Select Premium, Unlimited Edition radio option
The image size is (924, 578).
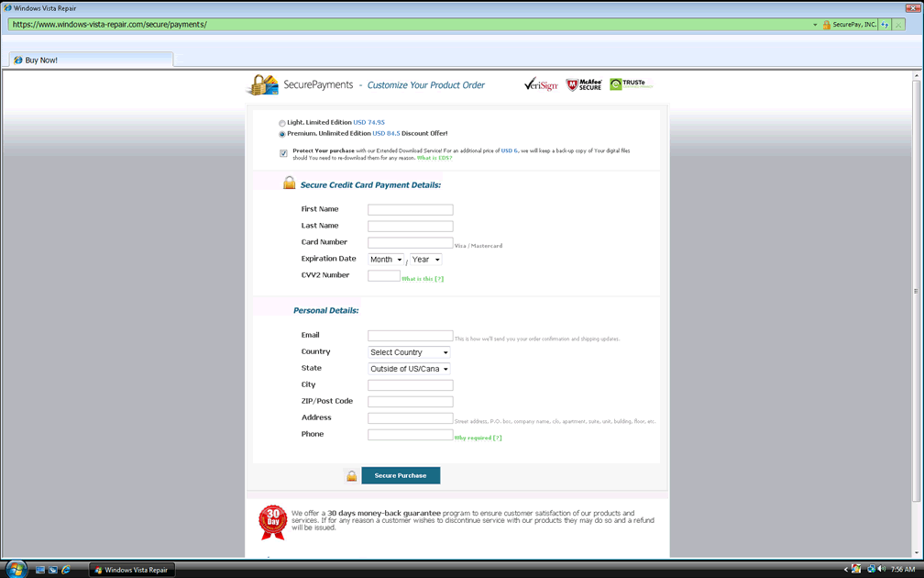282,134
